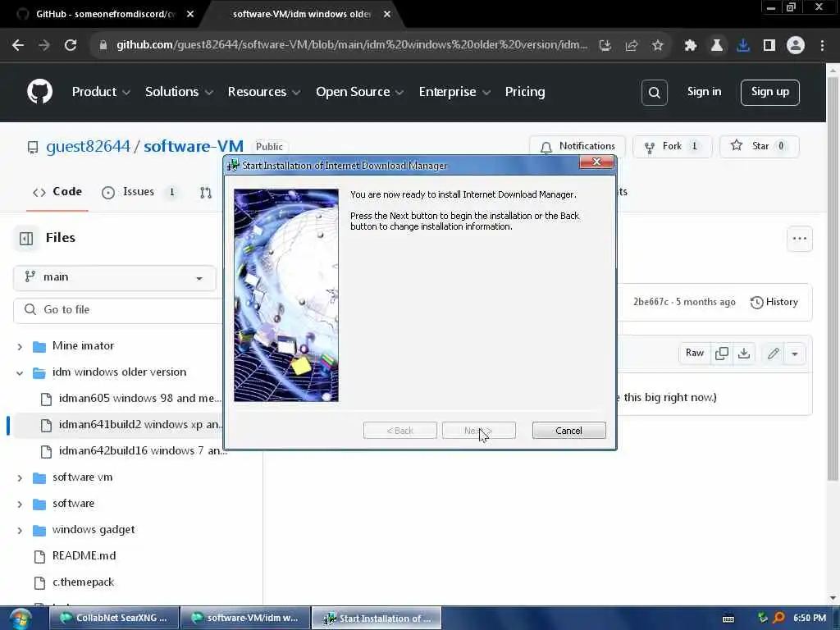This screenshot has height=630, width=840.
Task: View file History
Action: click(774, 302)
